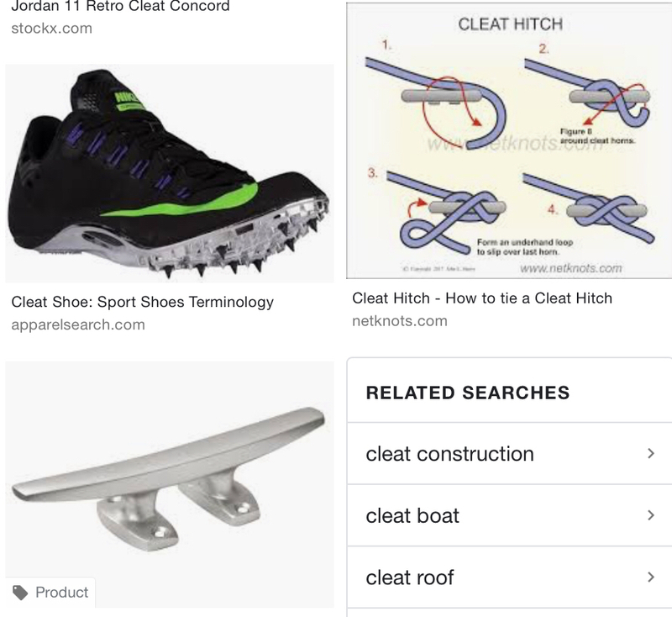Open the 'Cleat Shoe: Sport Shoes Terminology' title
Viewport: 672px width, 617px height.
142,302
